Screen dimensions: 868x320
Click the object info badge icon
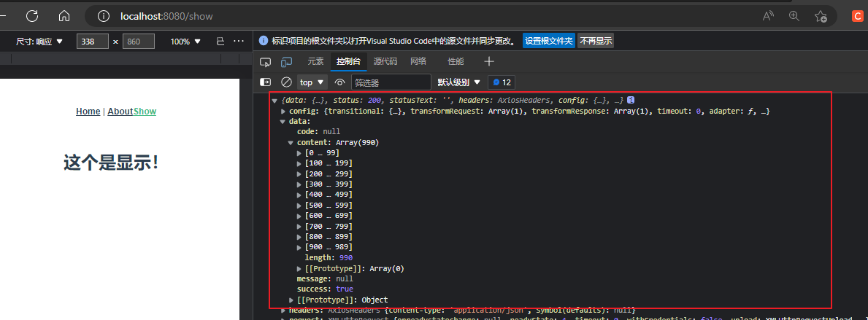pos(631,100)
